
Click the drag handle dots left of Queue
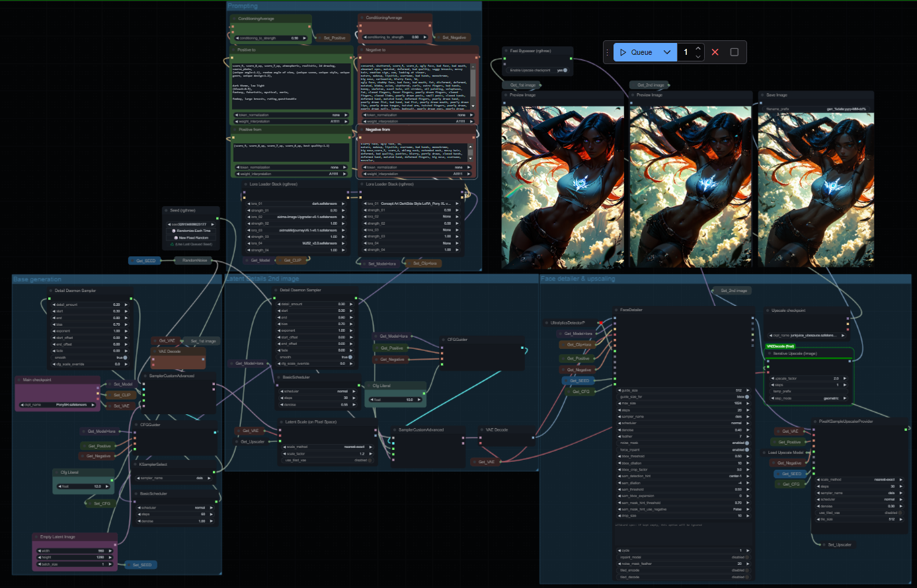click(x=607, y=52)
